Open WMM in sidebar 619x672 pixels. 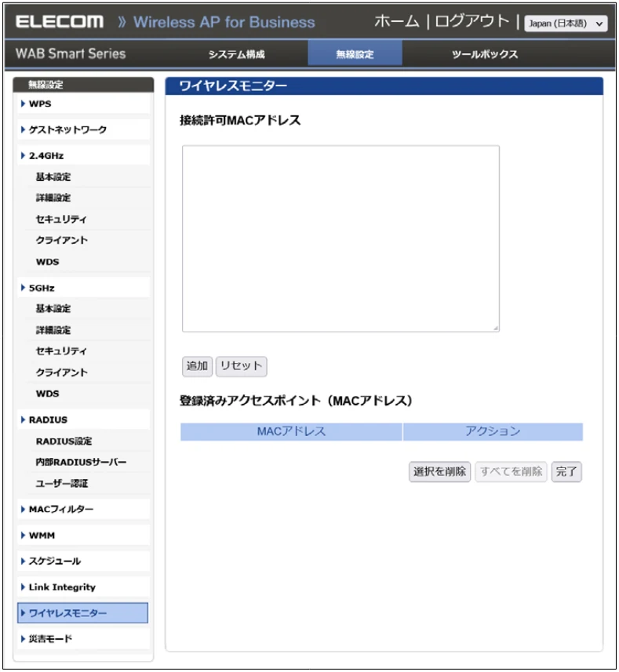tap(83, 536)
